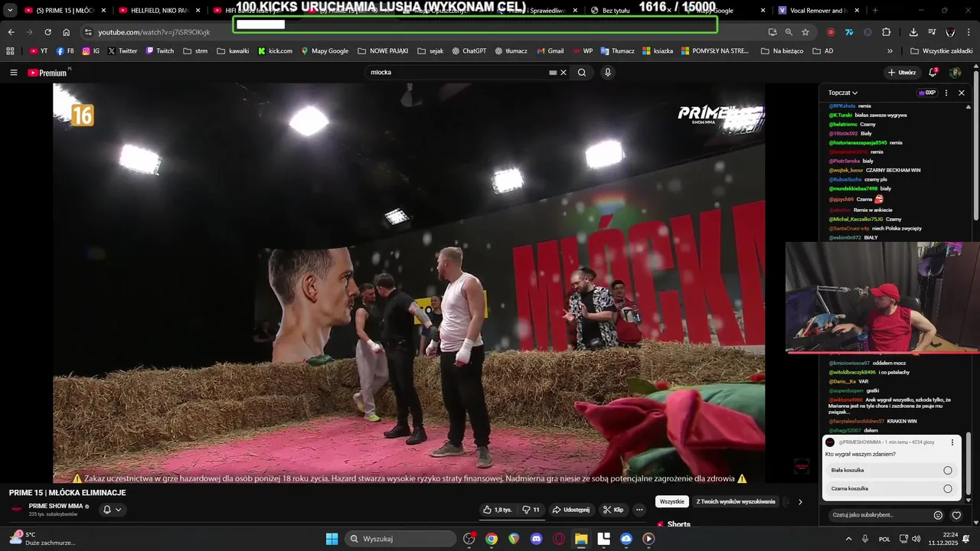Clear the YouTube search query with the X

point(563,73)
